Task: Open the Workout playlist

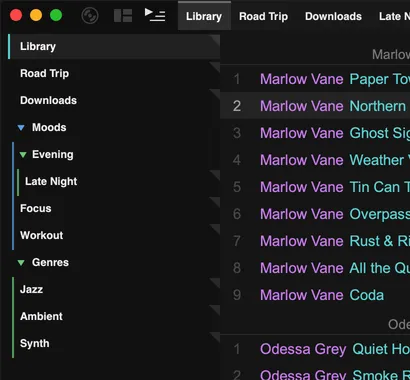Action: coord(116,236)
